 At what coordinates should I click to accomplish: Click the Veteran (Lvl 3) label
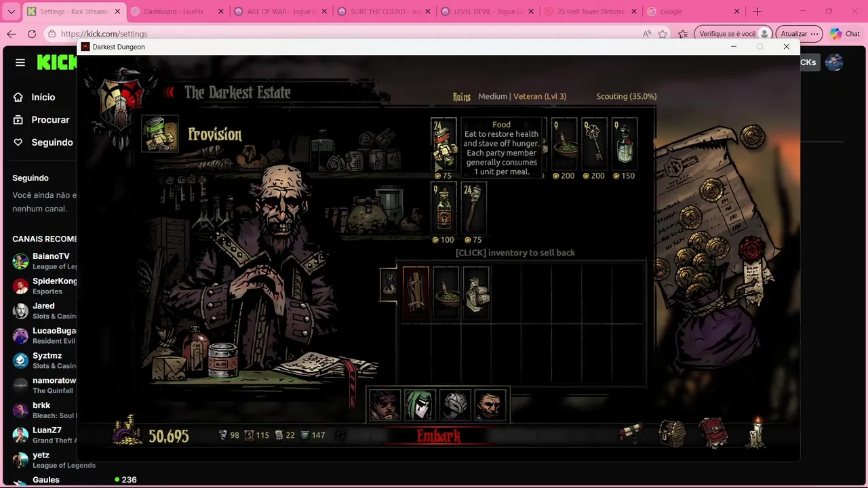(540, 96)
